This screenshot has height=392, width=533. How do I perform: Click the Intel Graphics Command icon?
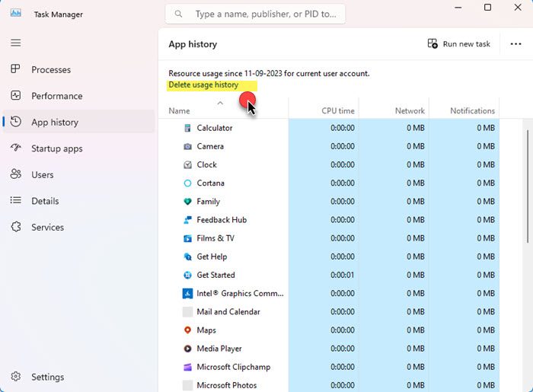(187, 293)
